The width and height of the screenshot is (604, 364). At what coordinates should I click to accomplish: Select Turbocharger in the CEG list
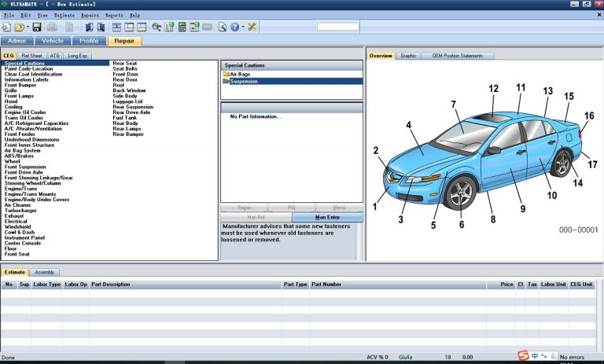click(20, 211)
